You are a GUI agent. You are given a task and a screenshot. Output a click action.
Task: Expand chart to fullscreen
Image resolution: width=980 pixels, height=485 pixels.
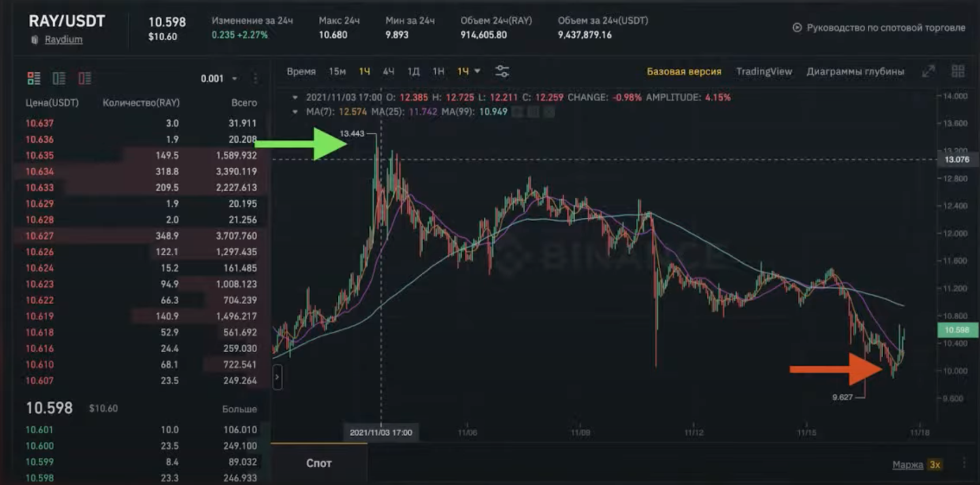point(928,71)
